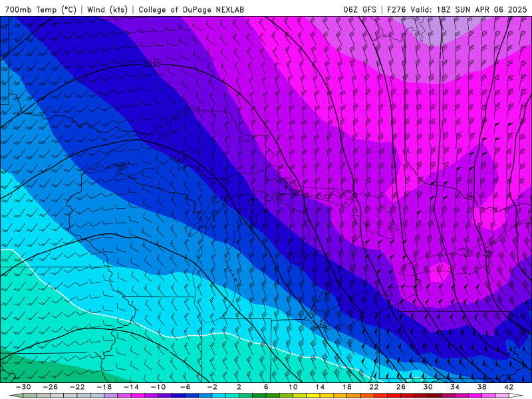Click the '42' color scale label
This screenshot has height=399, width=532.
(509, 387)
